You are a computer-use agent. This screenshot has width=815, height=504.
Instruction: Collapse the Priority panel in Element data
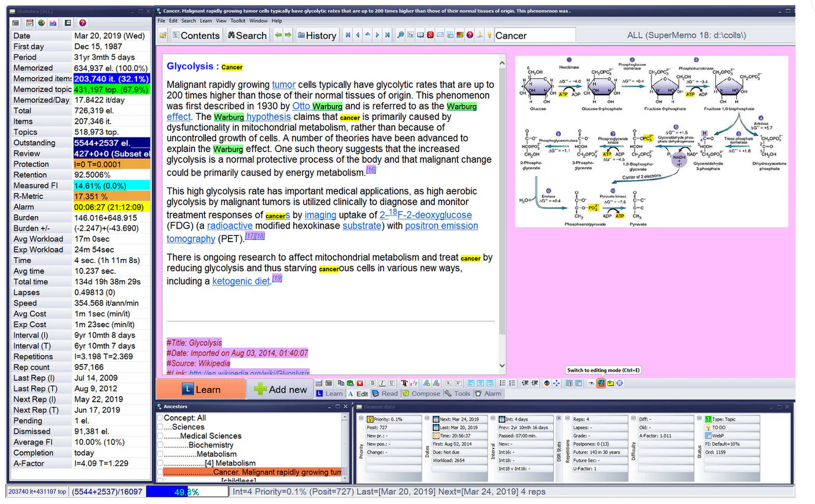point(360,417)
